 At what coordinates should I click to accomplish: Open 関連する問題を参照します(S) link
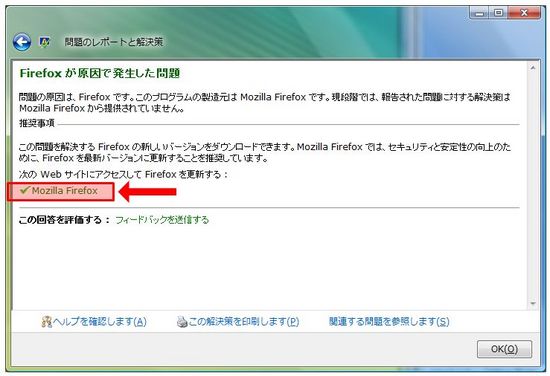389,321
